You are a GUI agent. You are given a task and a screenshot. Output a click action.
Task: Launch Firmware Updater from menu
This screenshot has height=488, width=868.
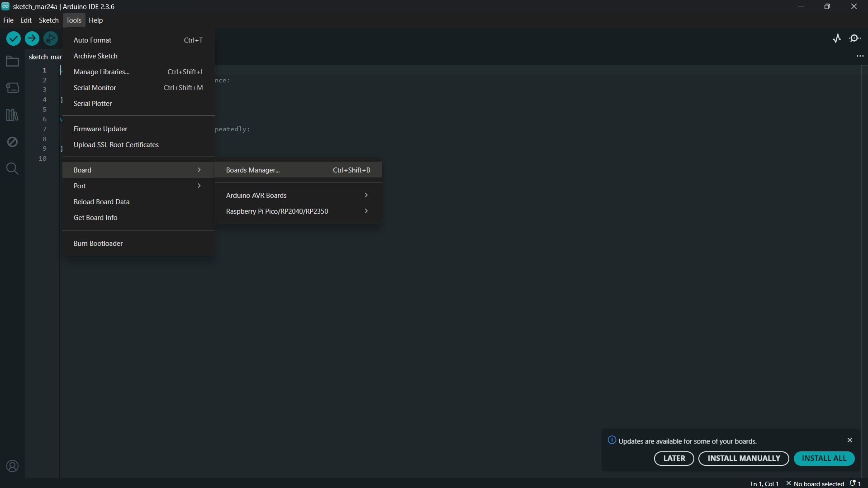click(x=138, y=129)
